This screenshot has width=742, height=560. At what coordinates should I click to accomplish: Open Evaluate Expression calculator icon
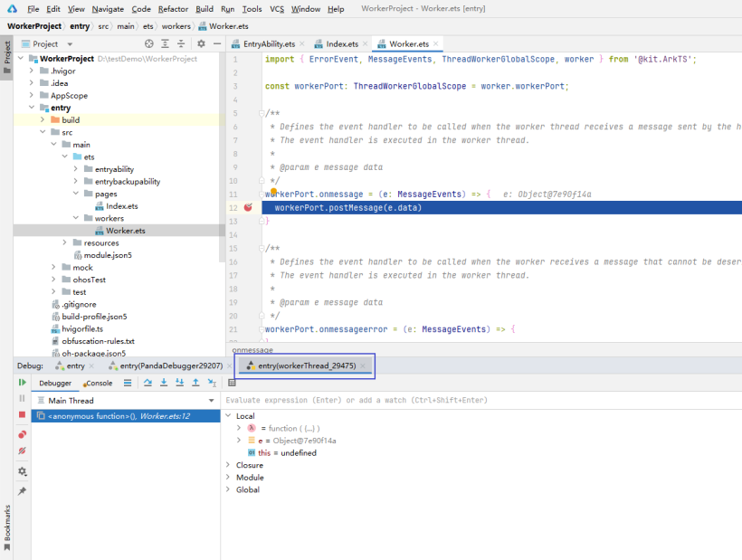point(232,383)
